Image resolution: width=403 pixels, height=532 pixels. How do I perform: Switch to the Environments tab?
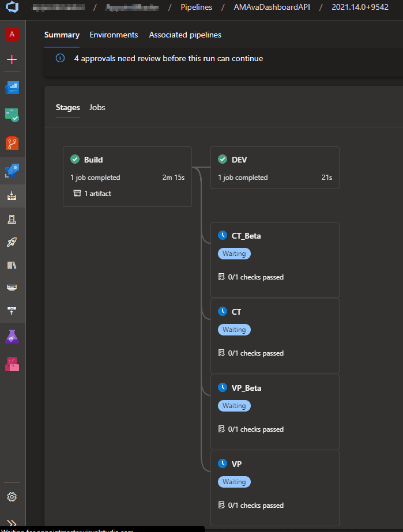click(x=114, y=35)
